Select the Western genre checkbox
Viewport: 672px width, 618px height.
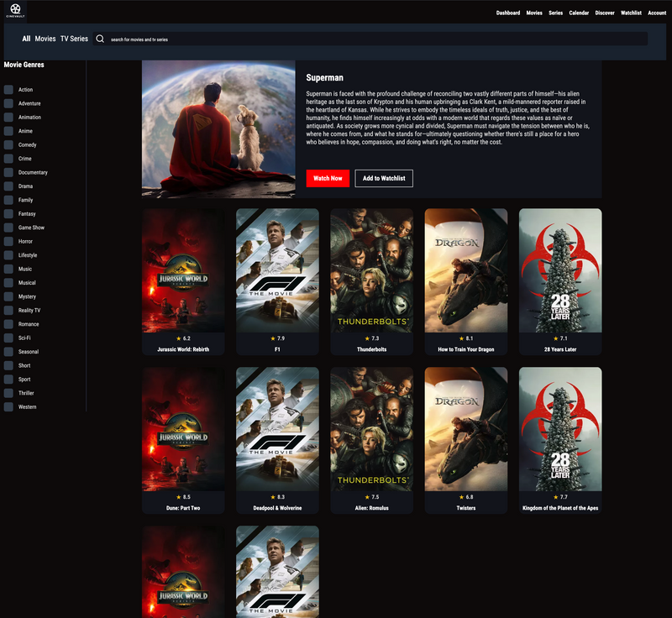pyautogui.click(x=8, y=407)
